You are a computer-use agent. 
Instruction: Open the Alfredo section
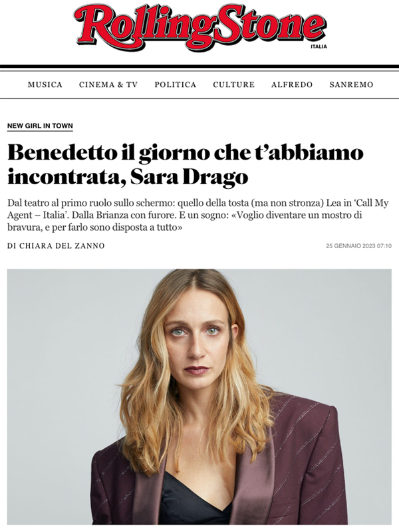tap(292, 84)
